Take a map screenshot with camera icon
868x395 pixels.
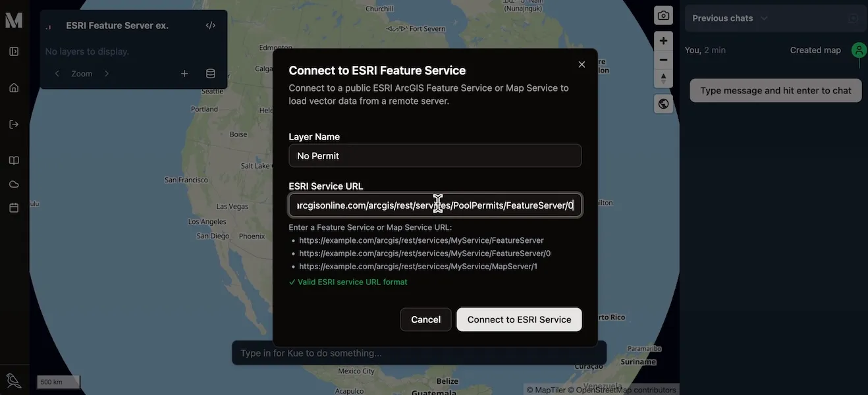[x=663, y=15]
